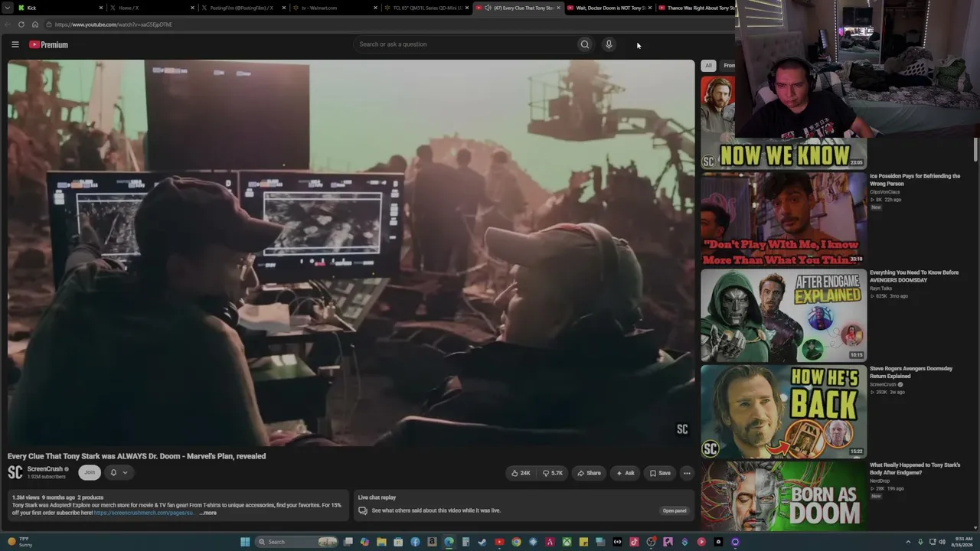Open 'Steve Rogers Avengers Doomsday Return' title
Viewport: 980px width, 551px height.
pos(911,373)
